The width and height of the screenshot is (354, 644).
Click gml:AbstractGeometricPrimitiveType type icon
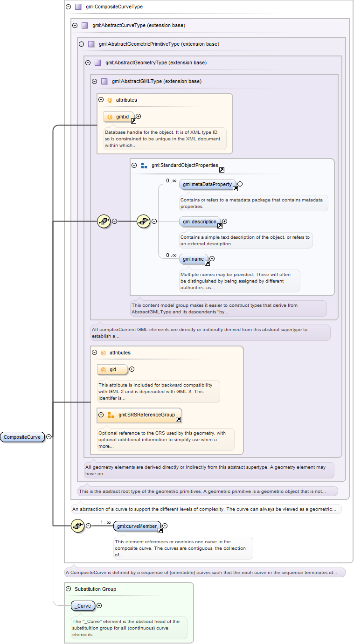tap(91, 44)
